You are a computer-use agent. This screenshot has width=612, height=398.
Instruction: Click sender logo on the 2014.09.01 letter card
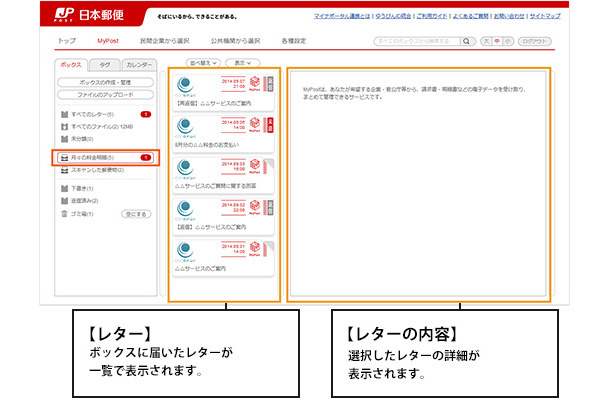tap(185, 252)
